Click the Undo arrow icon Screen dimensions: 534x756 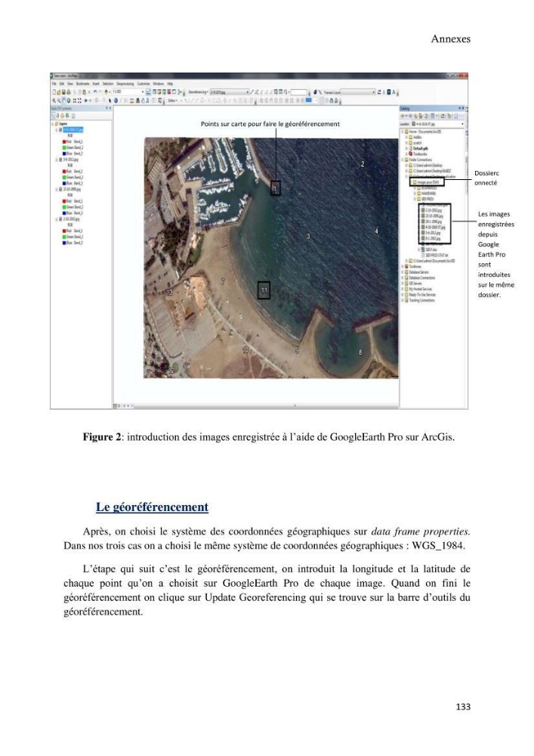point(95,91)
